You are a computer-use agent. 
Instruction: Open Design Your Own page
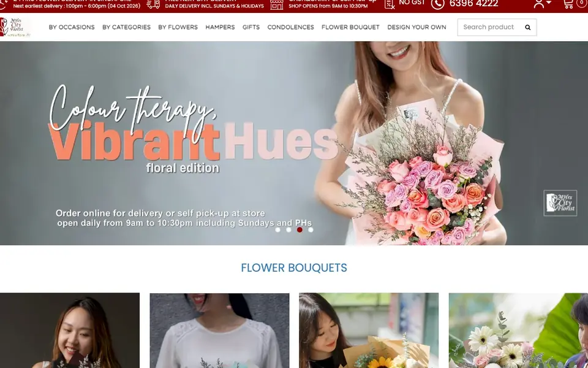pyautogui.click(x=417, y=28)
